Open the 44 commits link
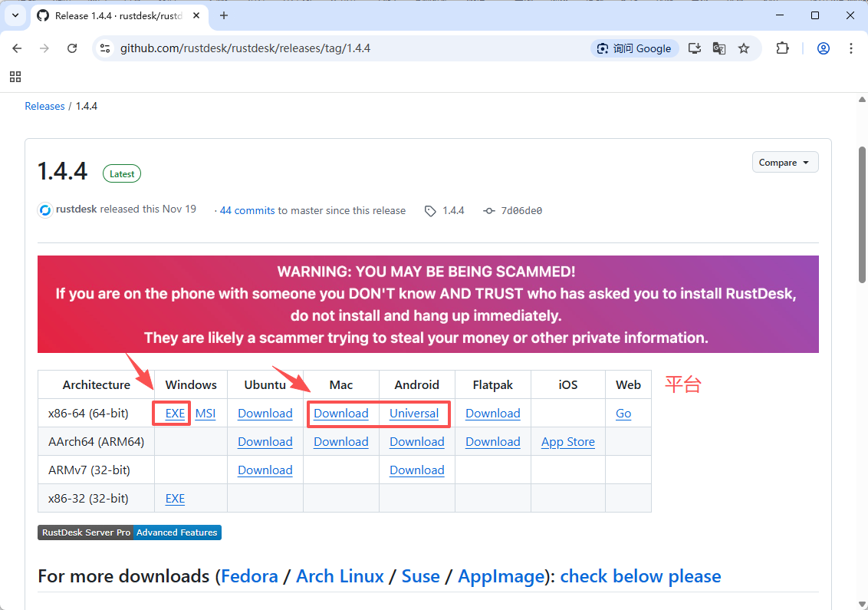 point(246,209)
